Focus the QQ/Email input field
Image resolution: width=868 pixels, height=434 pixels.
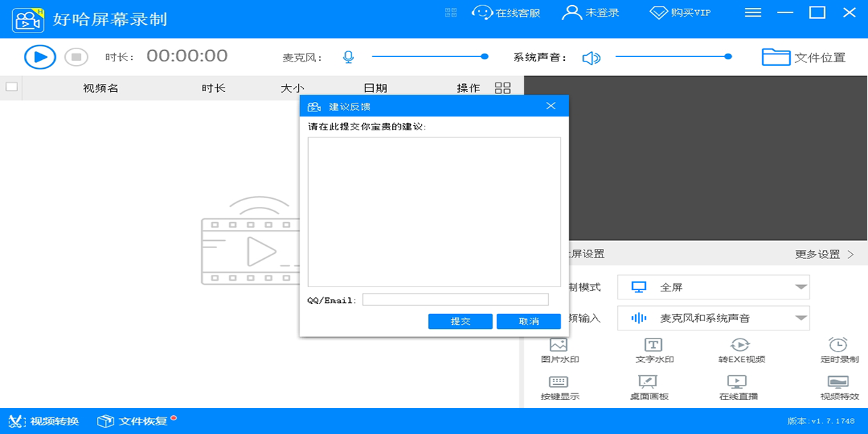tap(456, 299)
